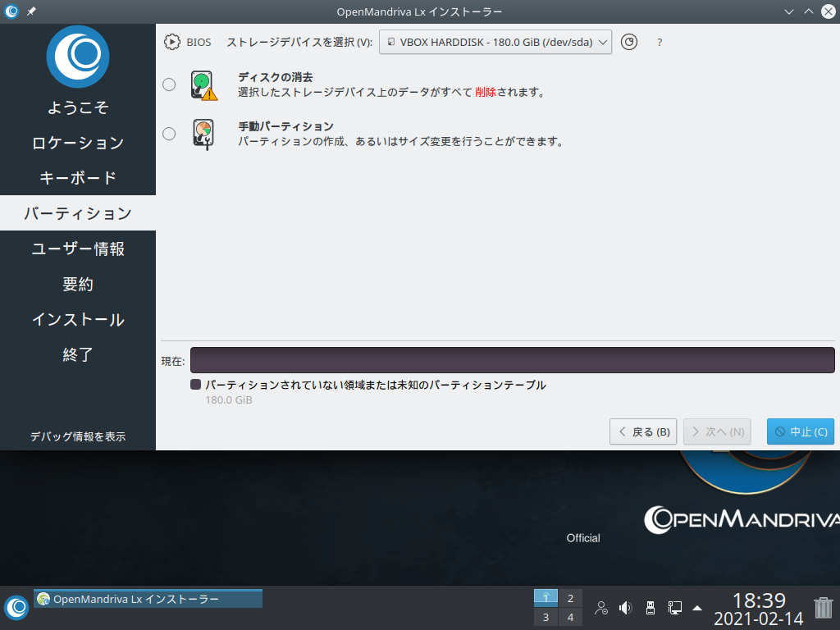Click ストレージデバイスを選択 (V) label
Viewport: 840px width, 630px height.
pyautogui.click(x=299, y=43)
